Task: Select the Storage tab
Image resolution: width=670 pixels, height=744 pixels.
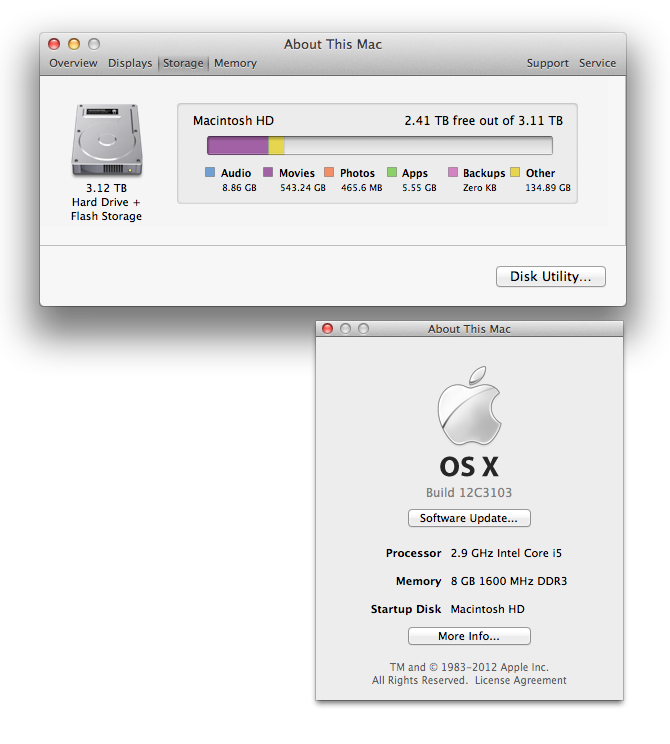Action: 183,63
